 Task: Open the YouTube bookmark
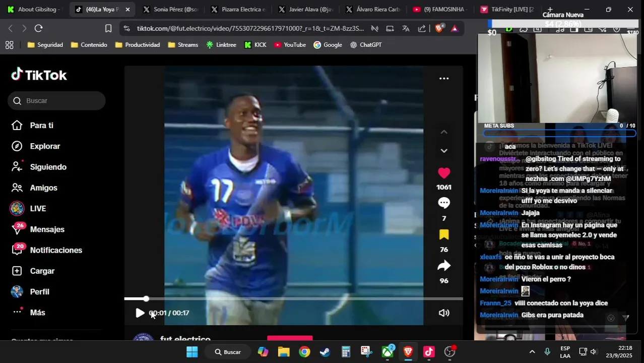[x=290, y=45]
